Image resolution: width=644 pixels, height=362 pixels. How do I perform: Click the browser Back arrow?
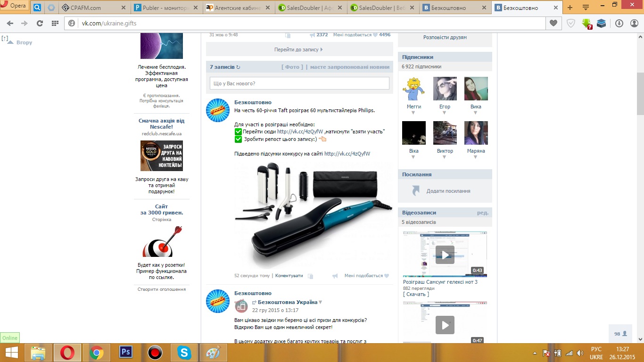pos(10,23)
